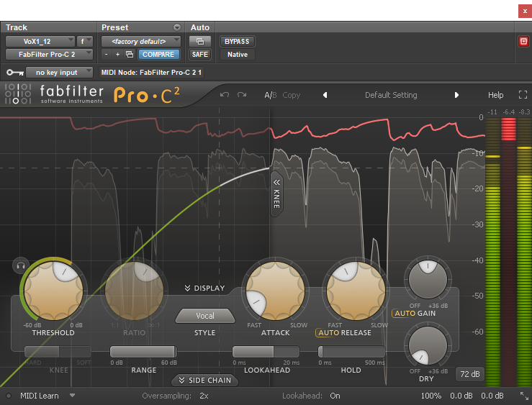532x405 pixels.
Task: Click the redo arrow icon
Action: point(242,95)
